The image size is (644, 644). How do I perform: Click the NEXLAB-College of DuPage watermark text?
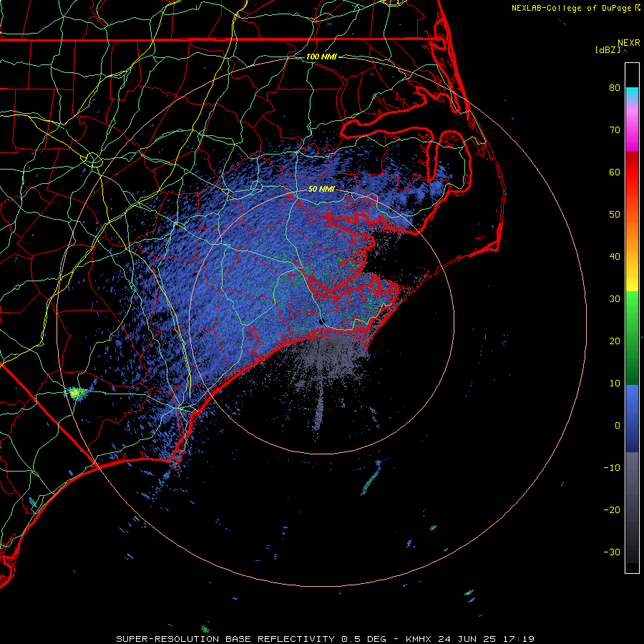(x=571, y=8)
